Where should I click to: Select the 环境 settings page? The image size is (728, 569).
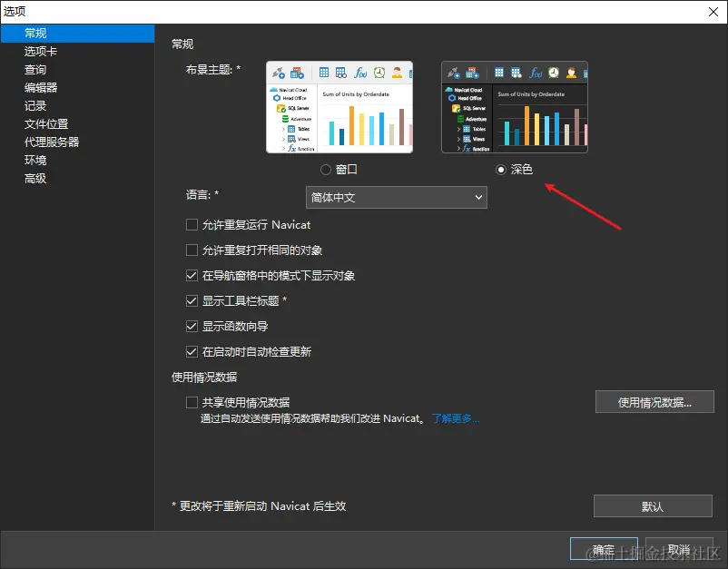click(35, 160)
